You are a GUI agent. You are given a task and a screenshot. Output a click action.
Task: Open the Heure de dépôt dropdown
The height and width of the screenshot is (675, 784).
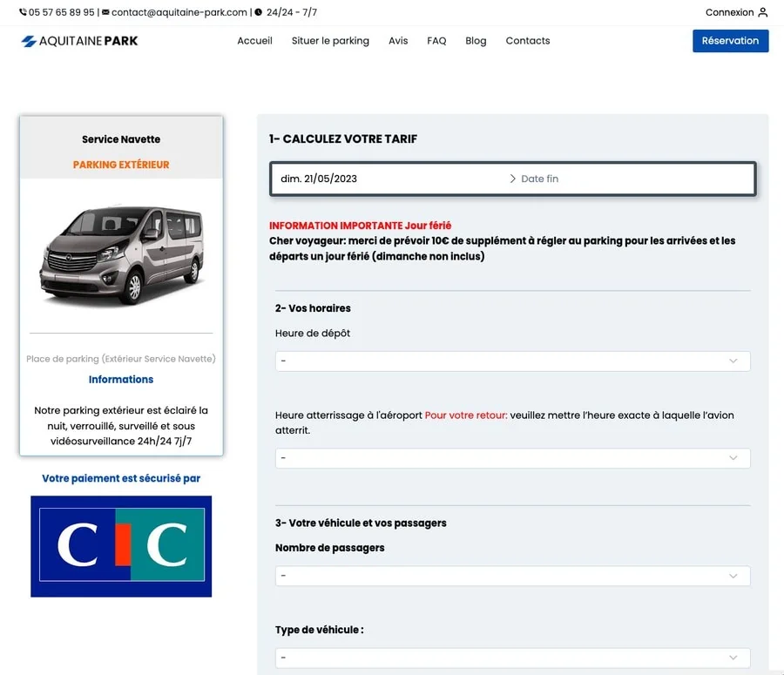[512, 361]
